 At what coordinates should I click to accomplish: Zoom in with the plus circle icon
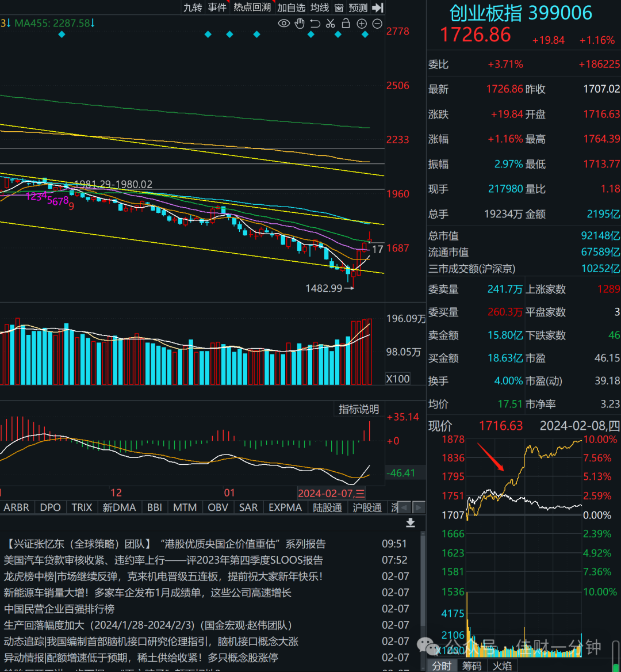click(362, 24)
